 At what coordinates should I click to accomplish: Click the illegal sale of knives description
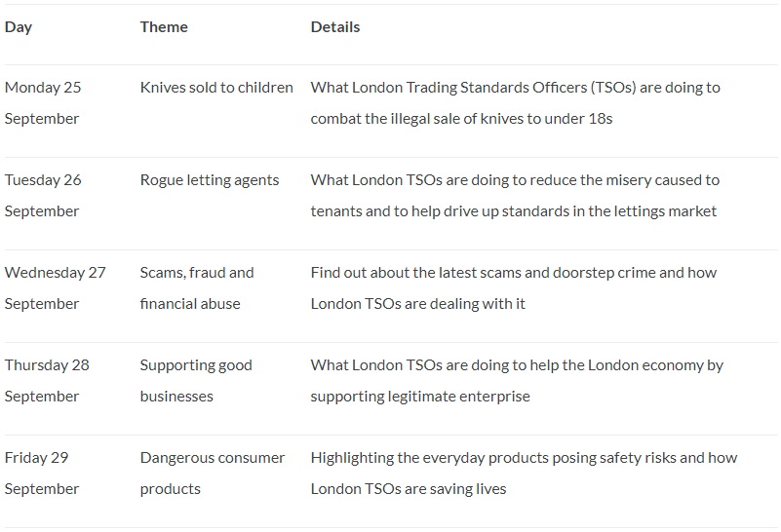516,103
